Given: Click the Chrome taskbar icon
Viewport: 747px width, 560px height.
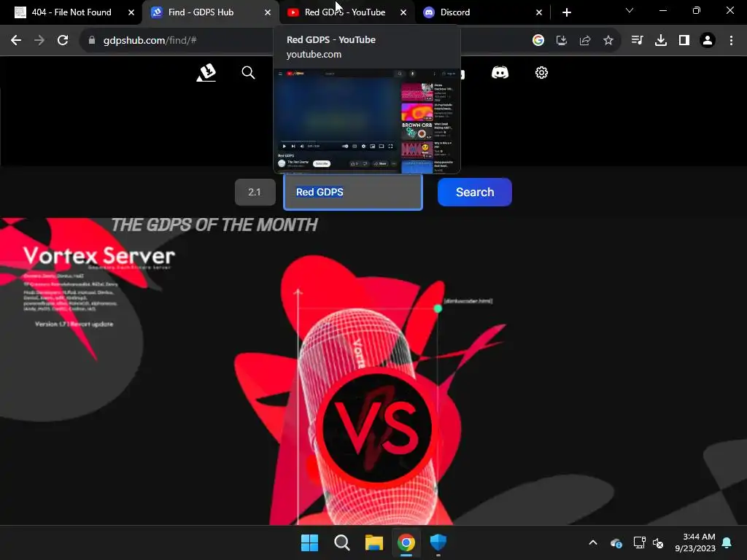Looking at the screenshot, I should tap(406, 542).
